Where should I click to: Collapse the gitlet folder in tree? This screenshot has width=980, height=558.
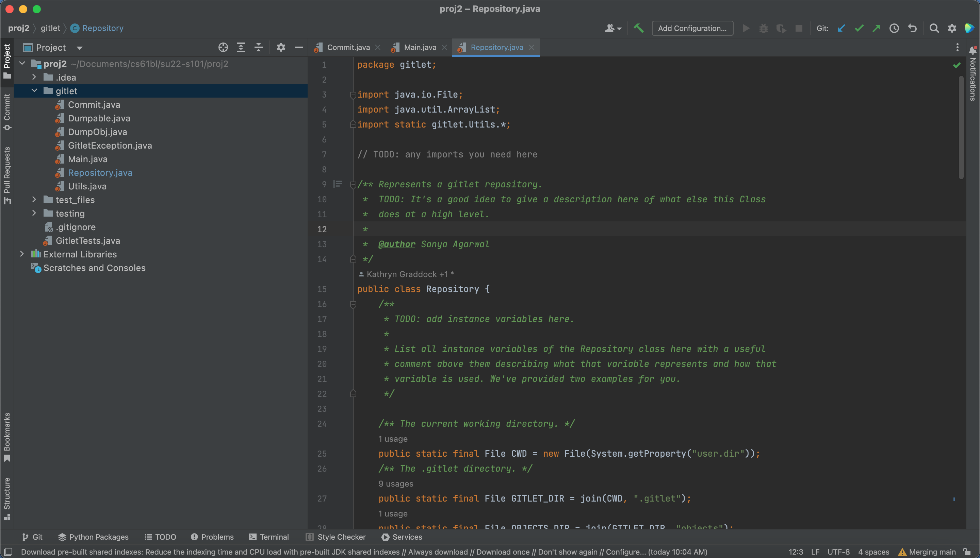click(x=34, y=91)
